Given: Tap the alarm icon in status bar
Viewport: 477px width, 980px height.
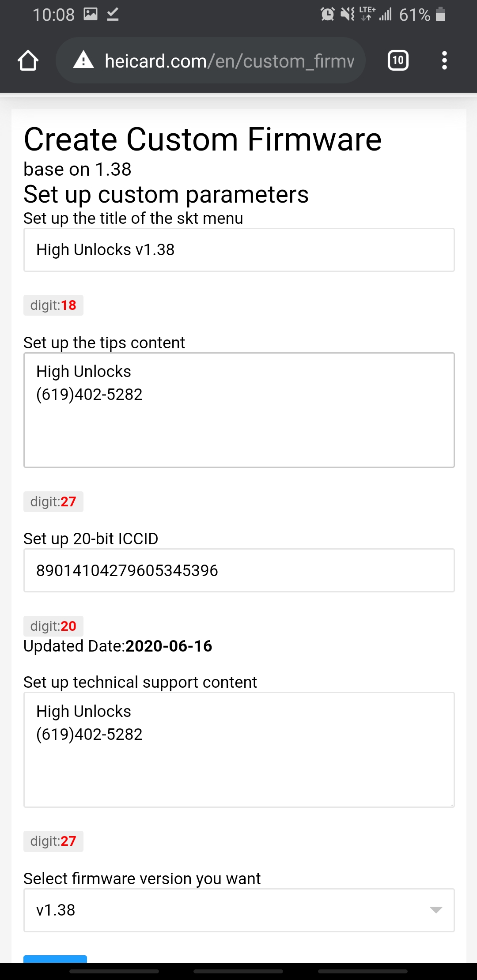Looking at the screenshot, I should [x=328, y=15].
